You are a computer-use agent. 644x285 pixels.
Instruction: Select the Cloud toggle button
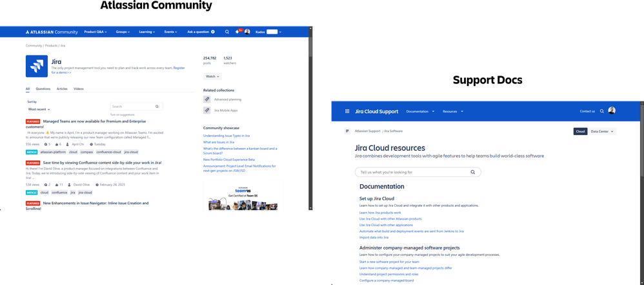(x=580, y=131)
